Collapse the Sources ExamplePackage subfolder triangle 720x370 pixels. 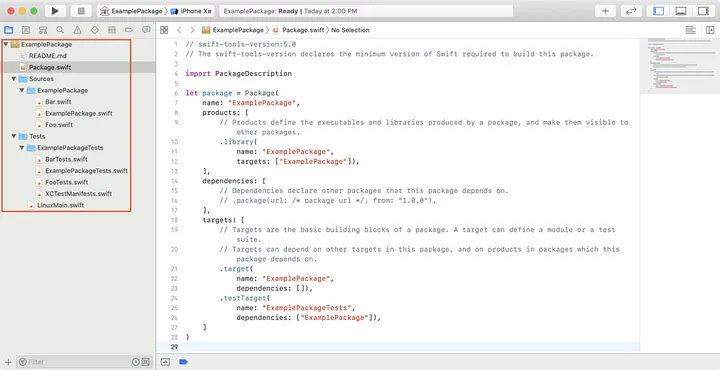point(22,90)
